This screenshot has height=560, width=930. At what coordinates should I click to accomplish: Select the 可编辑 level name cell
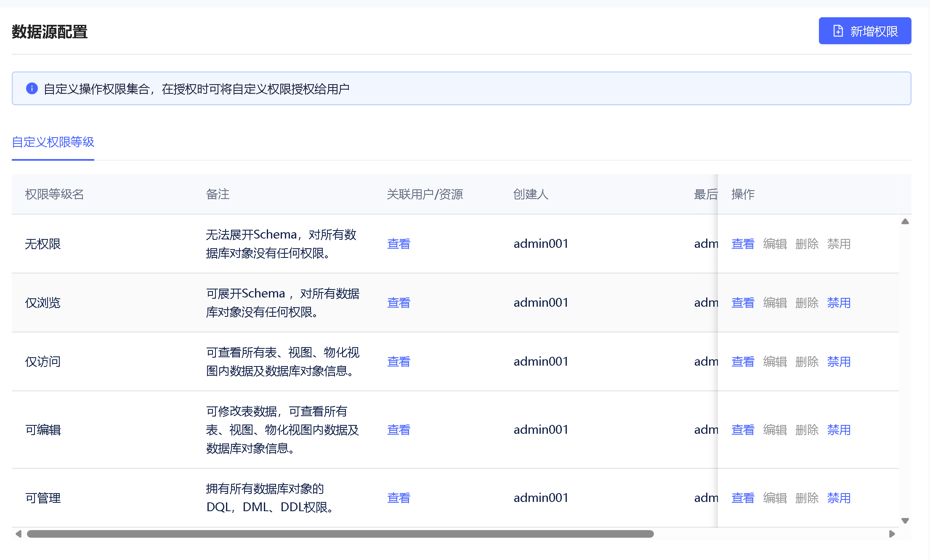43,430
